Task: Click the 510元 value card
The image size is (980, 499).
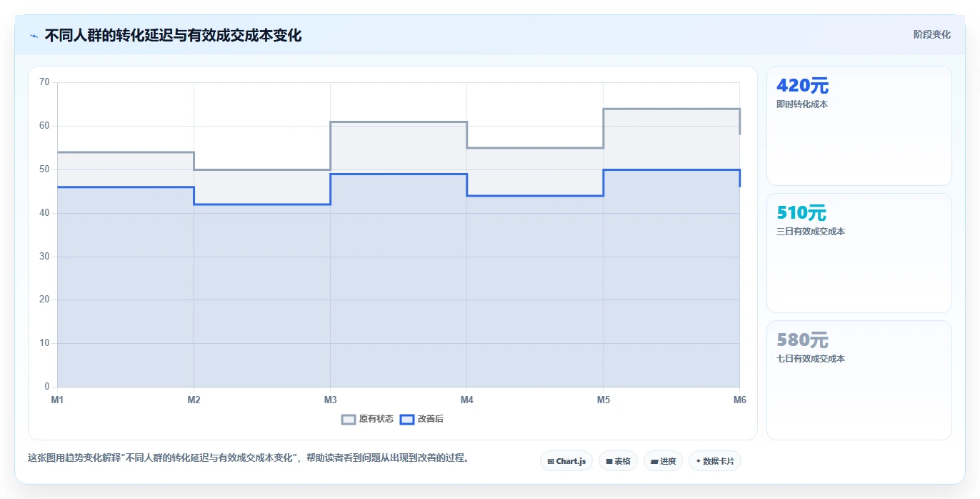Action: (x=859, y=253)
